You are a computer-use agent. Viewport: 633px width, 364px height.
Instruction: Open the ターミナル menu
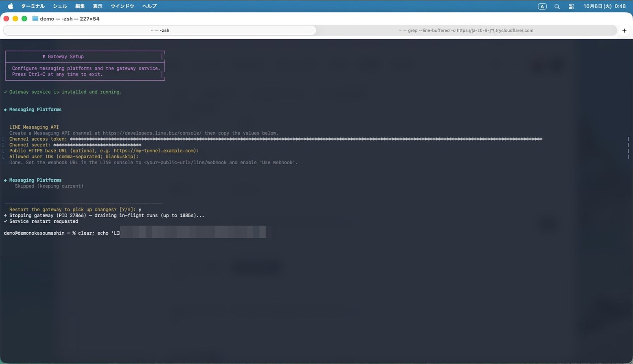click(x=33, y=6)
